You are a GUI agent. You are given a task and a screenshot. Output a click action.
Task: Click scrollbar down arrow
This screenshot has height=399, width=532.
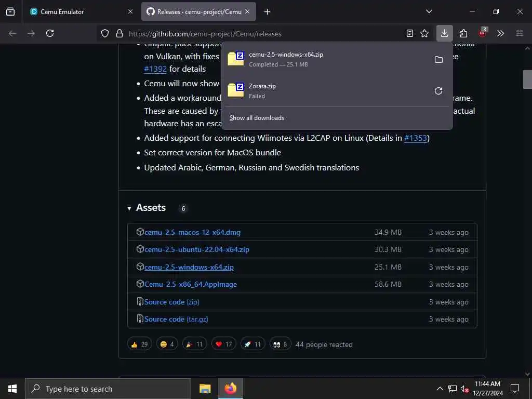527,374
